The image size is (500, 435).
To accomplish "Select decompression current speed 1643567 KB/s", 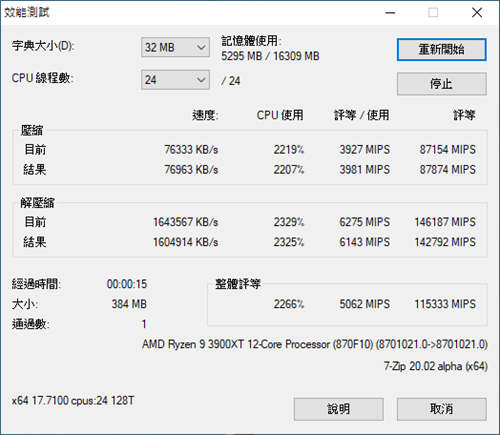I will [186, 222].
